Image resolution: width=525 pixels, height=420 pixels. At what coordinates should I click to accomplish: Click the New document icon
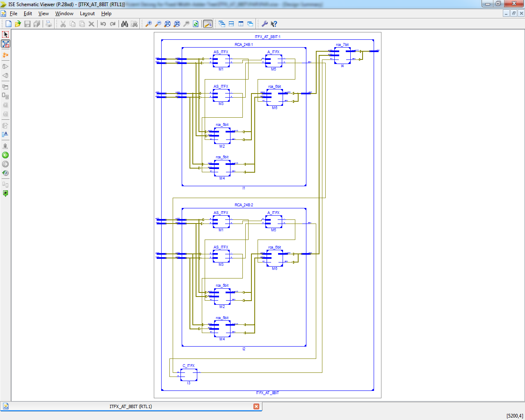click(x=8, y=24)
